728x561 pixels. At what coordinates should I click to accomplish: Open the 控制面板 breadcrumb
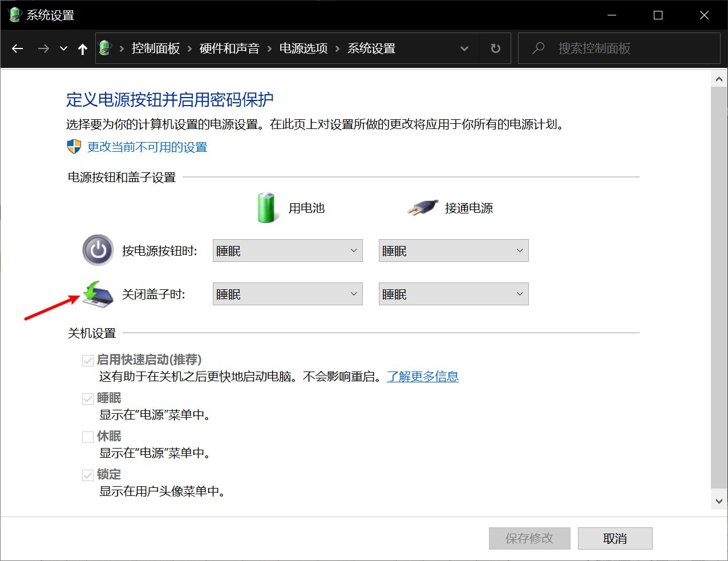tap(155, 49)
